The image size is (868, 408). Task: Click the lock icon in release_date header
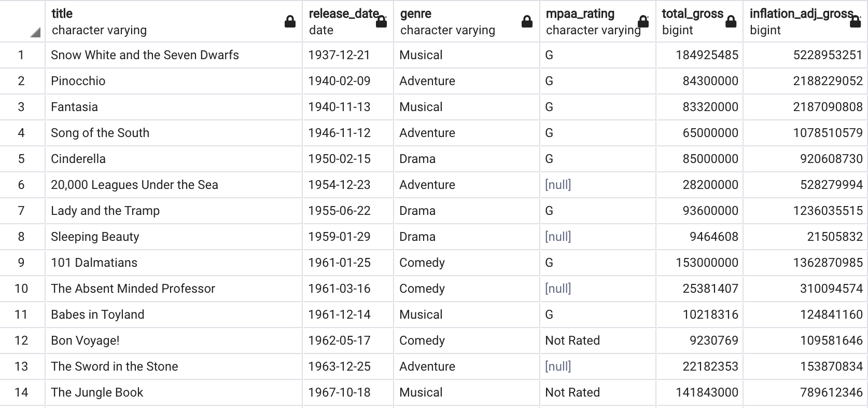click(381, 22)
